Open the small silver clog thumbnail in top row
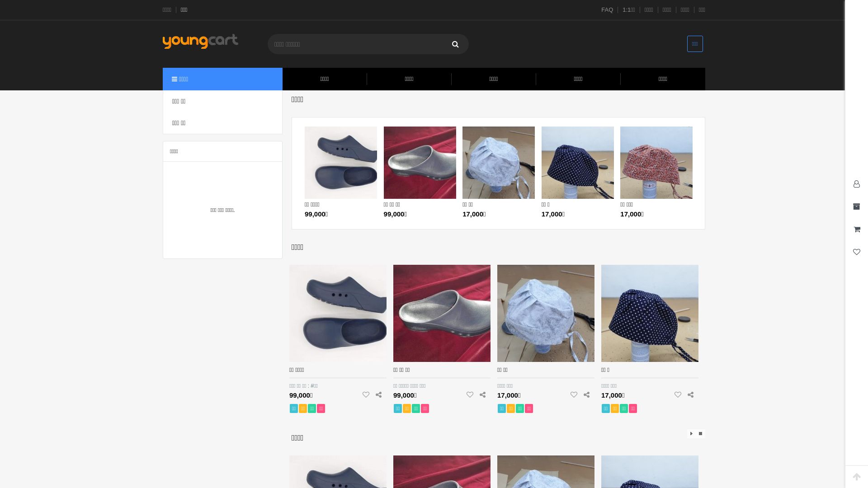Screen dimensions: 868x488 coord(420,163)
